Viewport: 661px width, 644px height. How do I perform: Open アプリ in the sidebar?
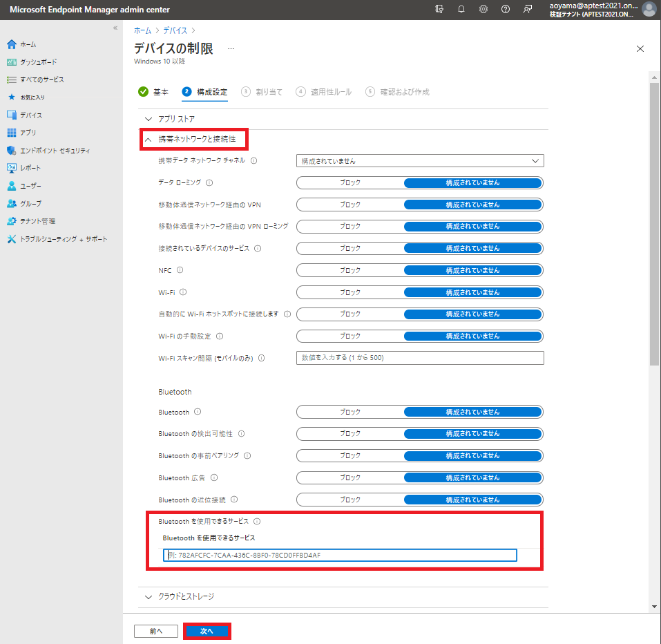[x=21, y=133]
